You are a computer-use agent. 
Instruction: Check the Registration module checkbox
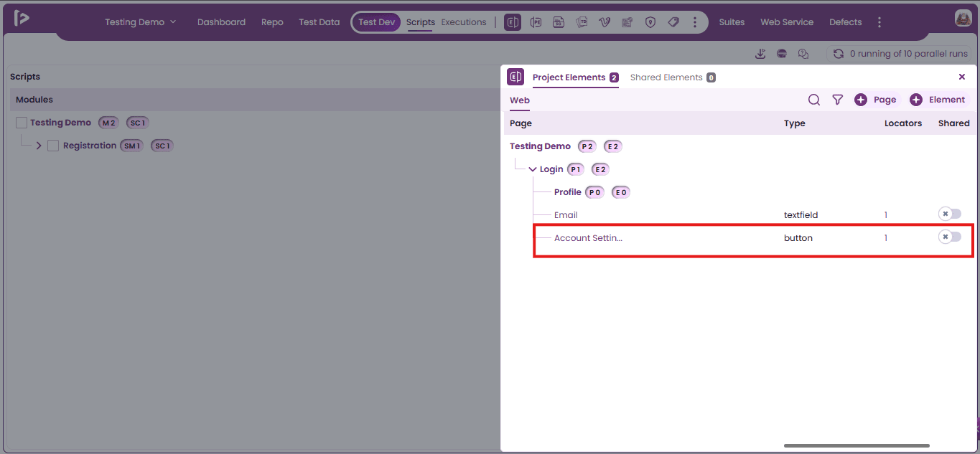point(53,146)
